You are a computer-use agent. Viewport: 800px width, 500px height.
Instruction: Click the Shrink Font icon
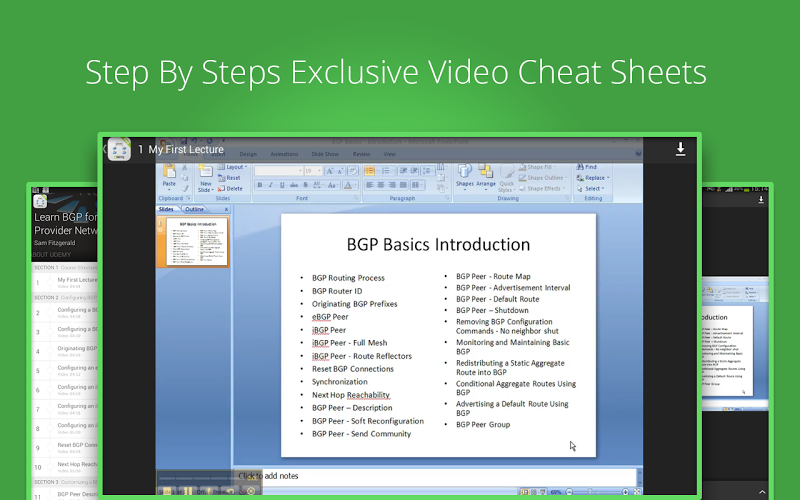340,171
